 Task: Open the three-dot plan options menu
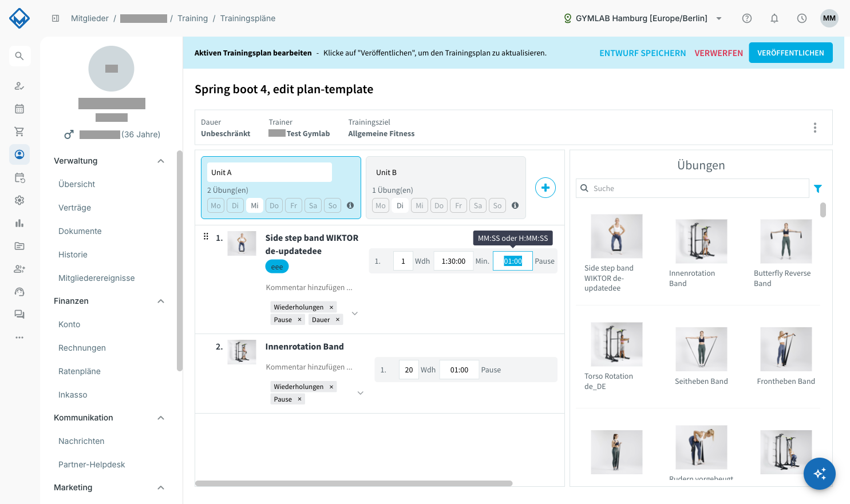click(815, 128)
